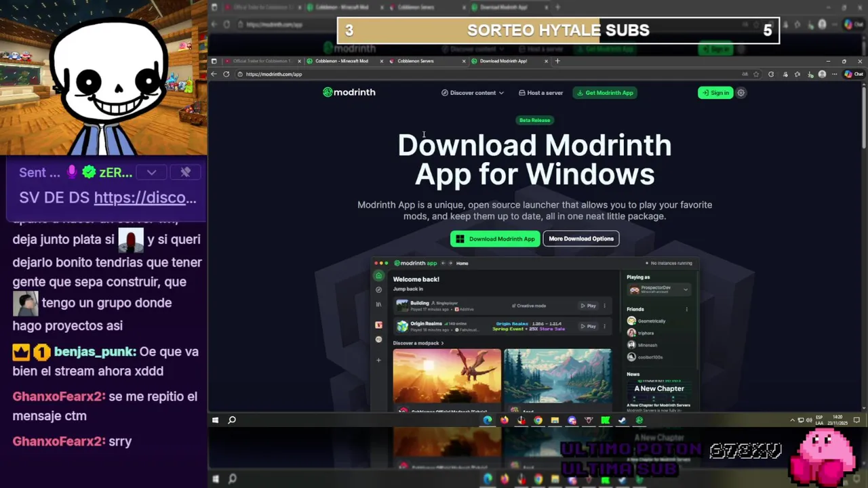Open the mountain lake modpack thumbnail

tap(557, 376)
